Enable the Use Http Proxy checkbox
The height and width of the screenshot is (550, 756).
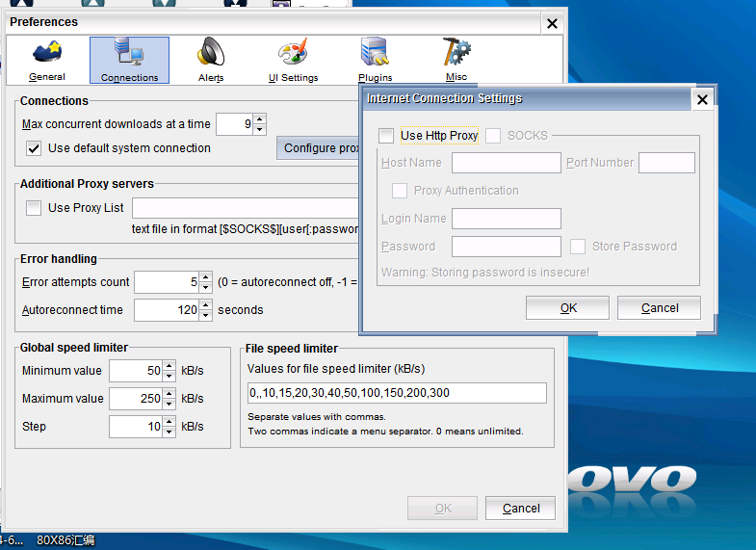[386, 136]
